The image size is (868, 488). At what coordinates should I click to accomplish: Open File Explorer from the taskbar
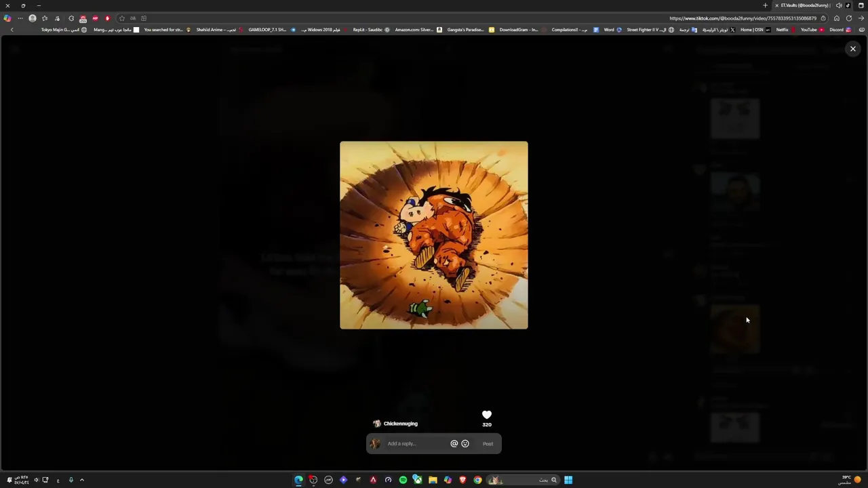tap(433, 480)
